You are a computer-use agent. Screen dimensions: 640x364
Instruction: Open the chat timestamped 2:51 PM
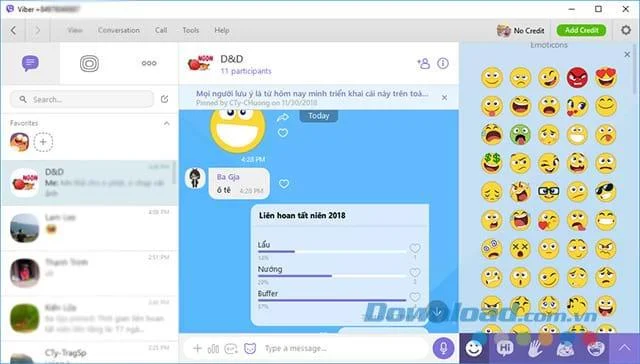click(x=89, y=273)
